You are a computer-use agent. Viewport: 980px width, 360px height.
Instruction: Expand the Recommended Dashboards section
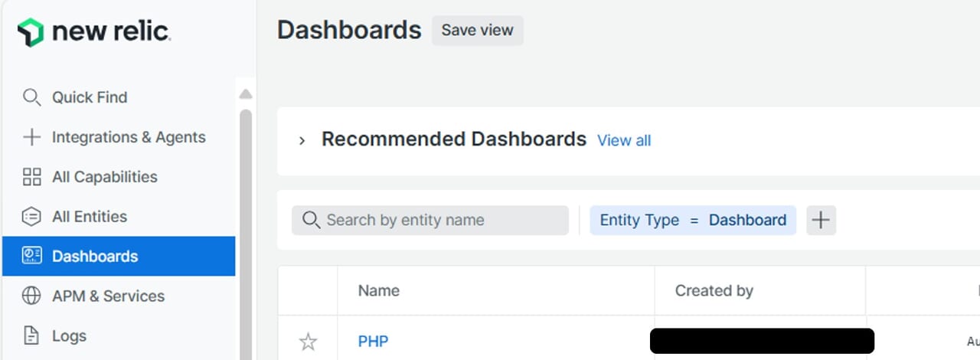(x=302, y=141)
